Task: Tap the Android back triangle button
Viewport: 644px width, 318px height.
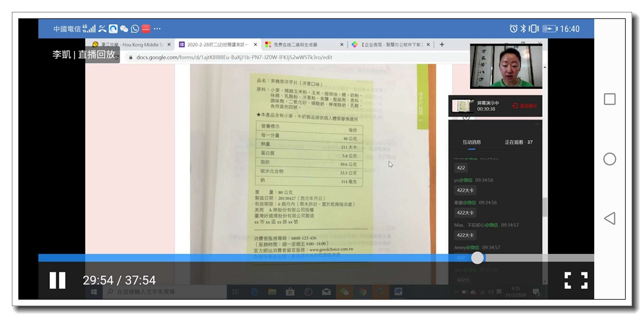Action: [x=609, y=219]
